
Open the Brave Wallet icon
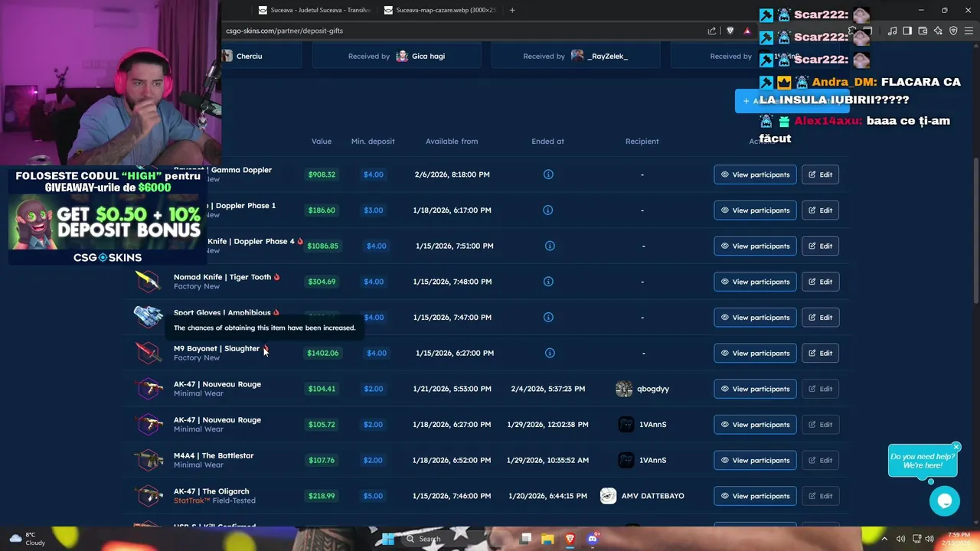click(x=923, y=31)
